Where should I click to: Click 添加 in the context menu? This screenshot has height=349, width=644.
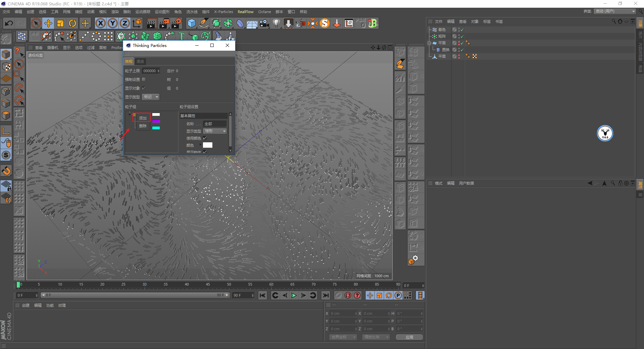tap(143, 118)
